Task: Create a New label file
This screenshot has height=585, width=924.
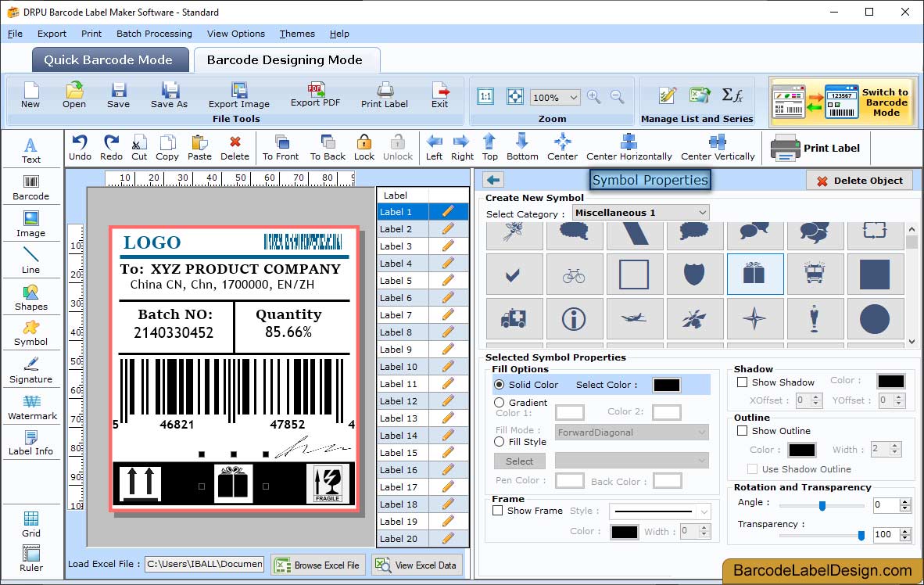Action: tap(30, 95)
